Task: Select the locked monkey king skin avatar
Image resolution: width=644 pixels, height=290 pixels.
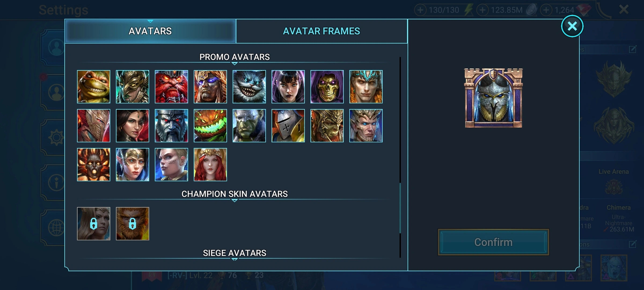Action: [x=132, y=224]
